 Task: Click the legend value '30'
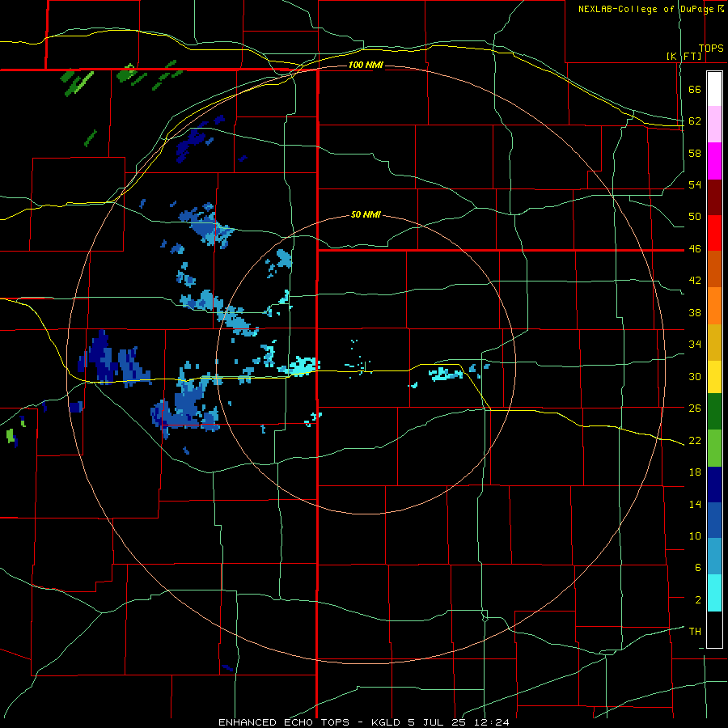[695, 376]
